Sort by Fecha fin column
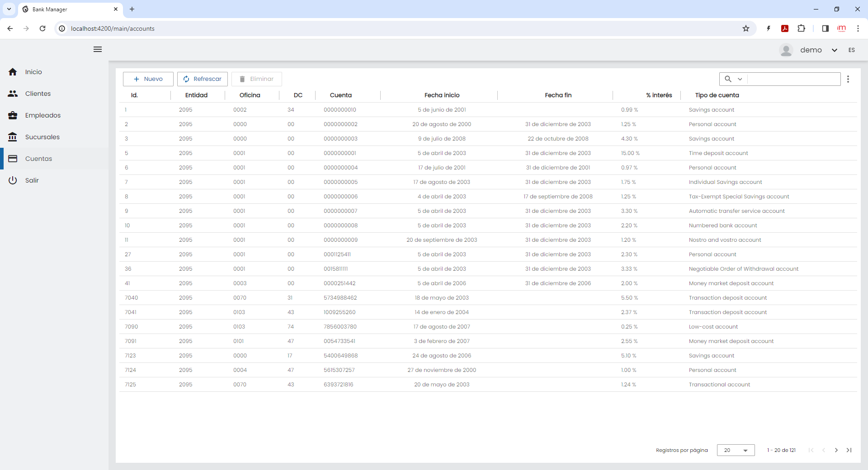 click(558, 95)
